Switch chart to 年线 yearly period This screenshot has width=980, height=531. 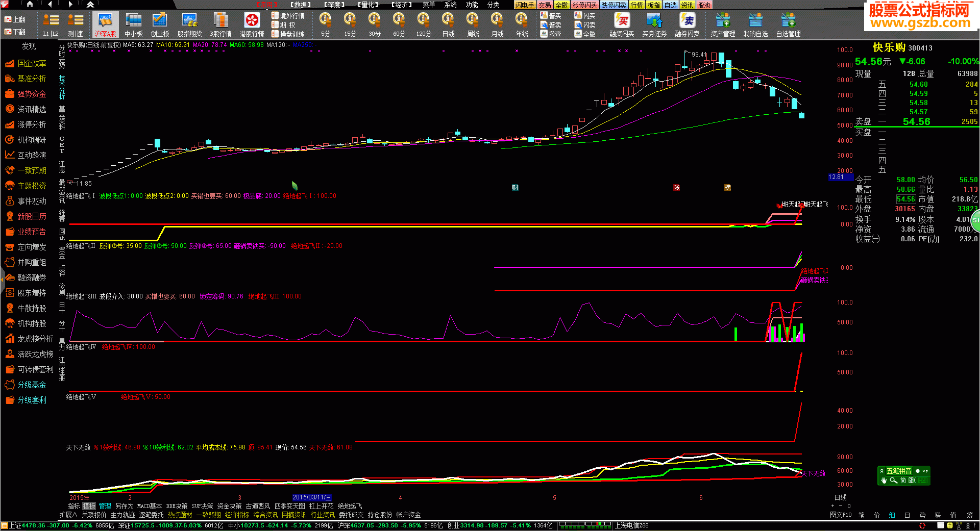tap(522, 25)
